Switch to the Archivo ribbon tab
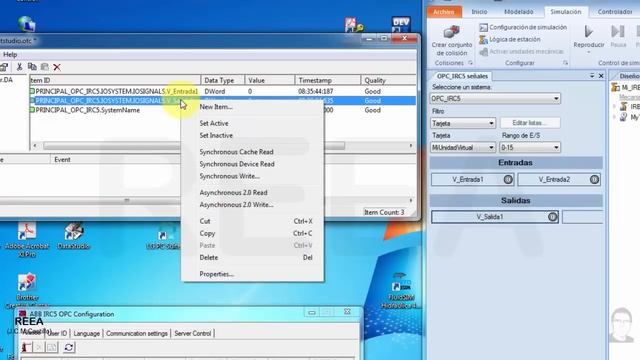This screenshot has width=640, height=360. [x=444, y=12]
